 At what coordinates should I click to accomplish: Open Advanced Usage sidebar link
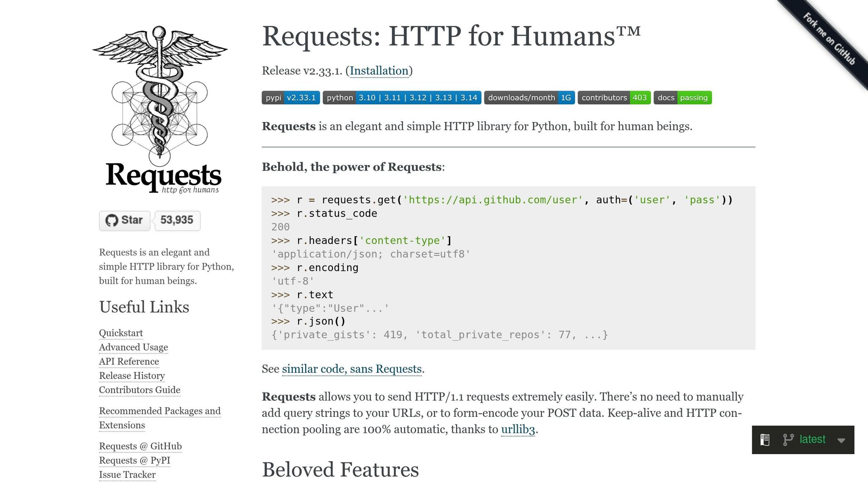(134, 347)
